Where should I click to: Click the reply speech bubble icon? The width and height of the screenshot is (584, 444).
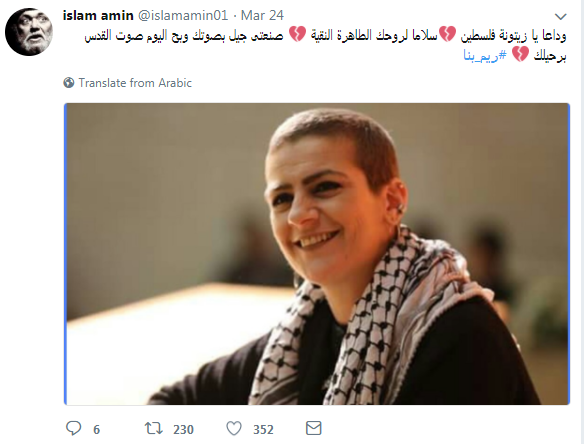pyautogui.click(x=73, y=428)
